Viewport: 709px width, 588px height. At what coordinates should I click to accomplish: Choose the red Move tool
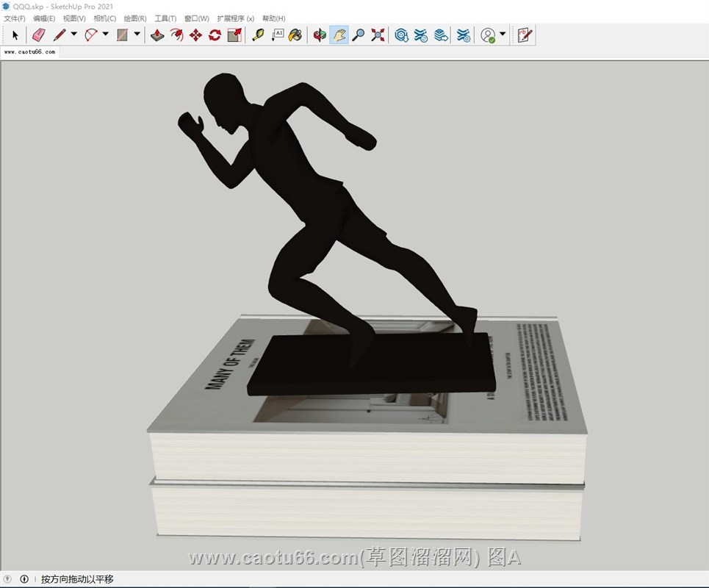click(x=195, y=35)
